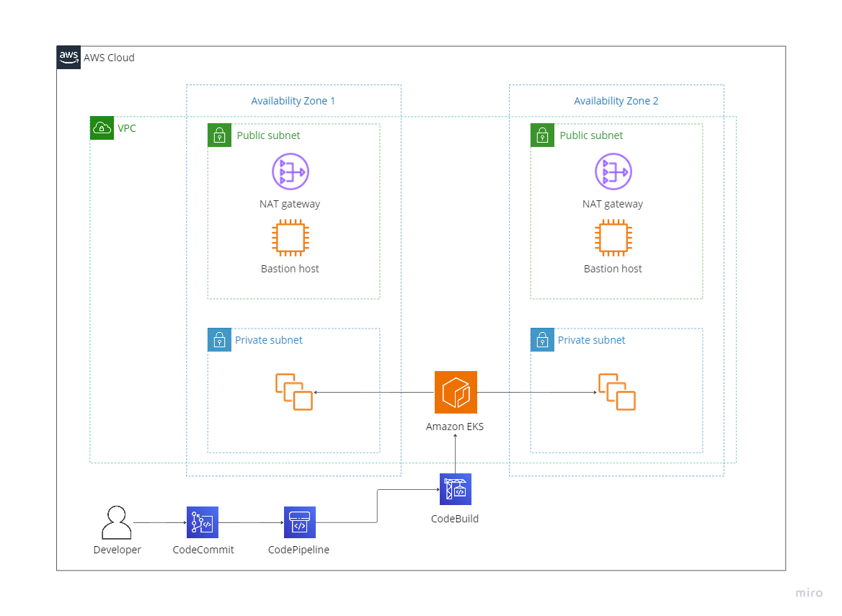The height and width of the screenshot is (616, 842).
Task: Select the CodeCommit text label
Action: click(203, 550)
